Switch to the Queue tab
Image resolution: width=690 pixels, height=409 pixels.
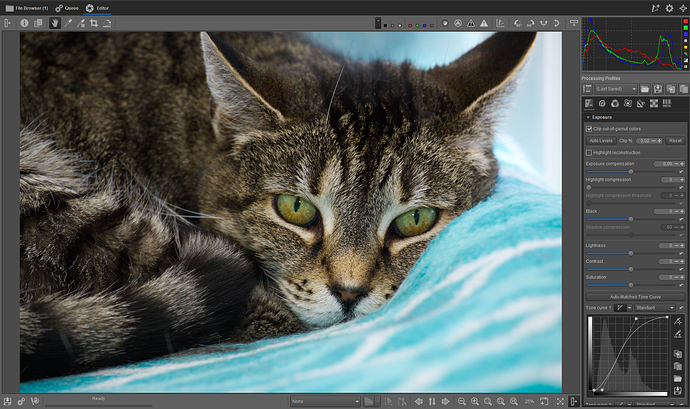click(67, 7)
